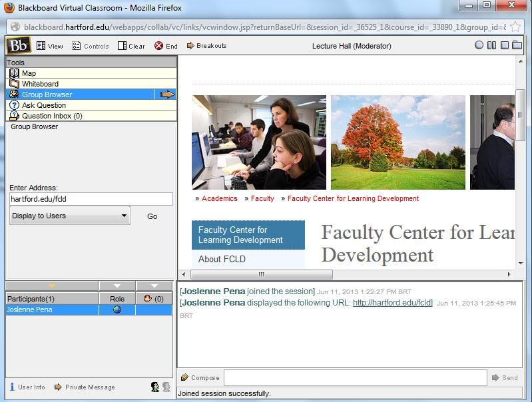This screenshot has width=532, height=402.
Task: Click Faculty Center for Learning Development breadcrumb
Action: [x=353, y=198]
